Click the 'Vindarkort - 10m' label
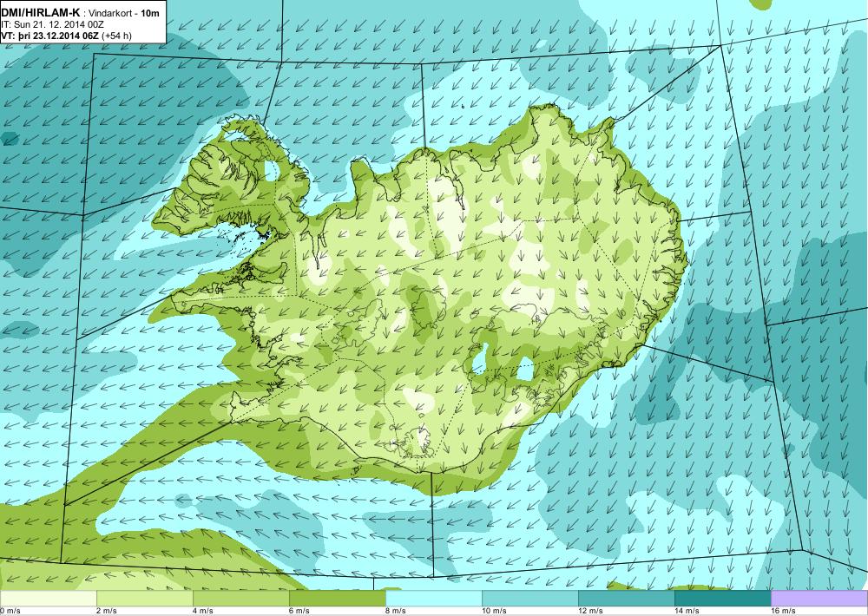The width and height of the screenshot is (868, 616). (x=124, y=13)
